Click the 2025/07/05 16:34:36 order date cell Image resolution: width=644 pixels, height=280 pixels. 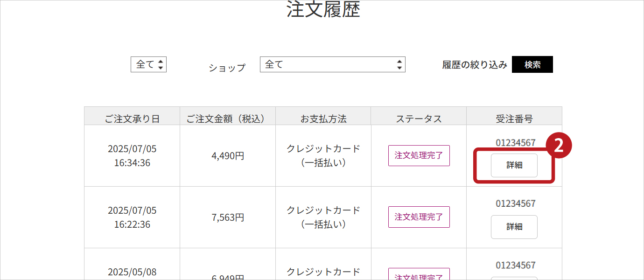[132, 156]
